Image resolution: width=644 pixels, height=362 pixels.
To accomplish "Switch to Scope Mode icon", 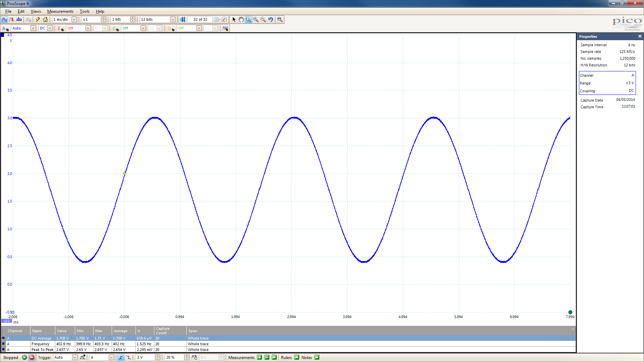I will click(4, 19).
